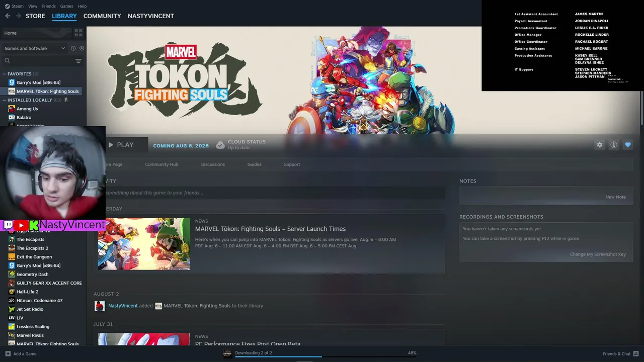This screenshot has width=644, height=362.
Task: Click the LIV app icon
Action: pyautogui.click(x=12, y=318)
